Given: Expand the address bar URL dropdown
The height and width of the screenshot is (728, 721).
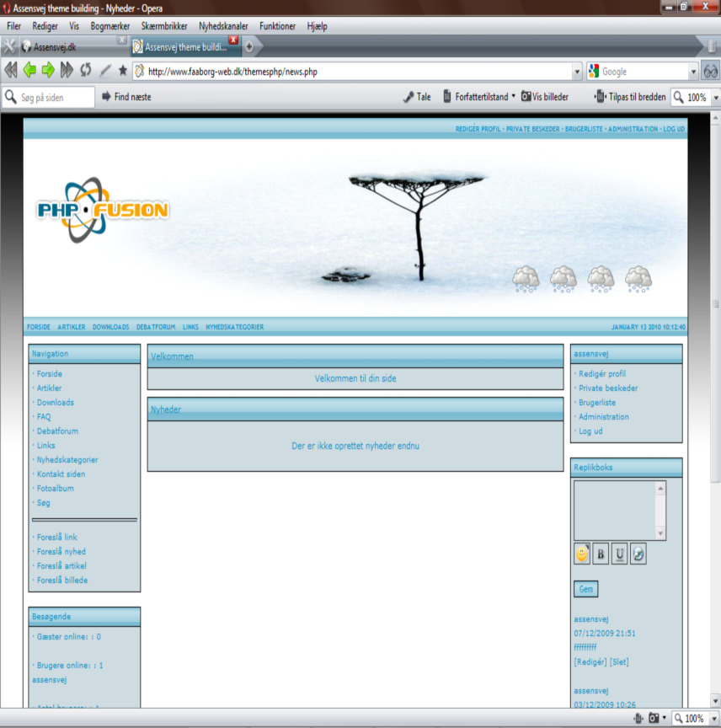Looking at the screenshot, I should pyautogui.click(x=577, y=72).
